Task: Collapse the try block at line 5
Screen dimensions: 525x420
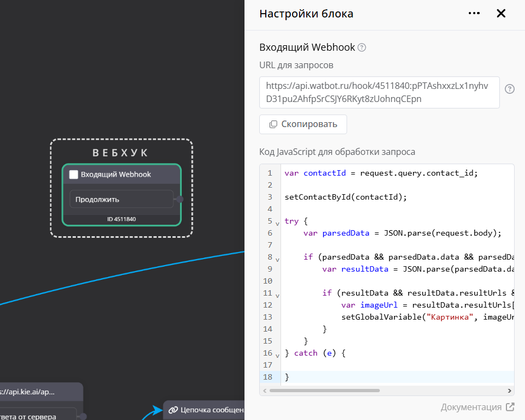Action: coord(277,224)
